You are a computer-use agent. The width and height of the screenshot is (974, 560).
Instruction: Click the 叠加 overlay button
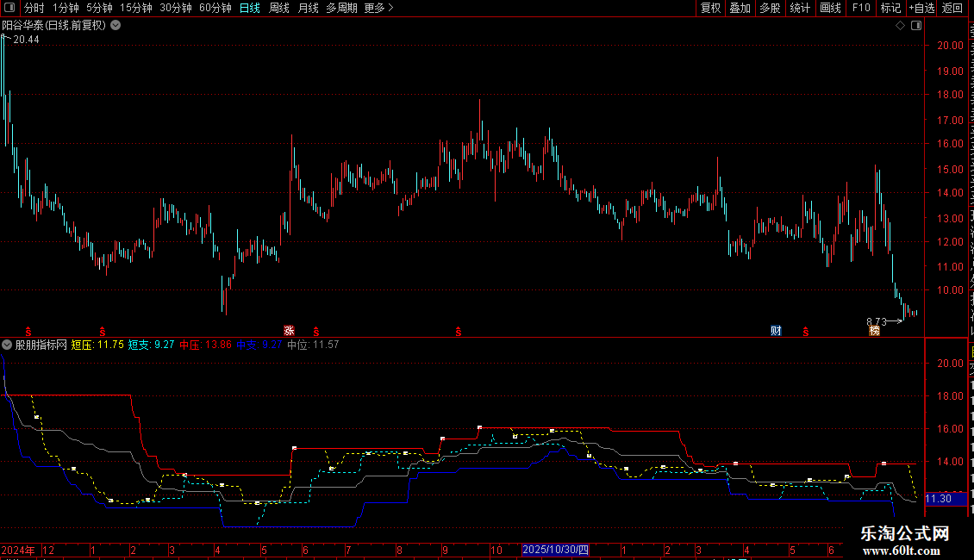point(740,8)
